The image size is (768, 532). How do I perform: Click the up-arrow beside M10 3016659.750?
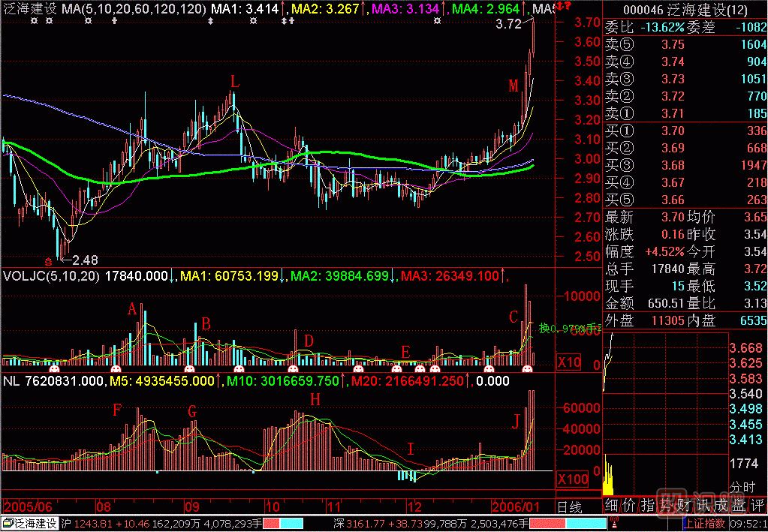[x=342, y=380]
